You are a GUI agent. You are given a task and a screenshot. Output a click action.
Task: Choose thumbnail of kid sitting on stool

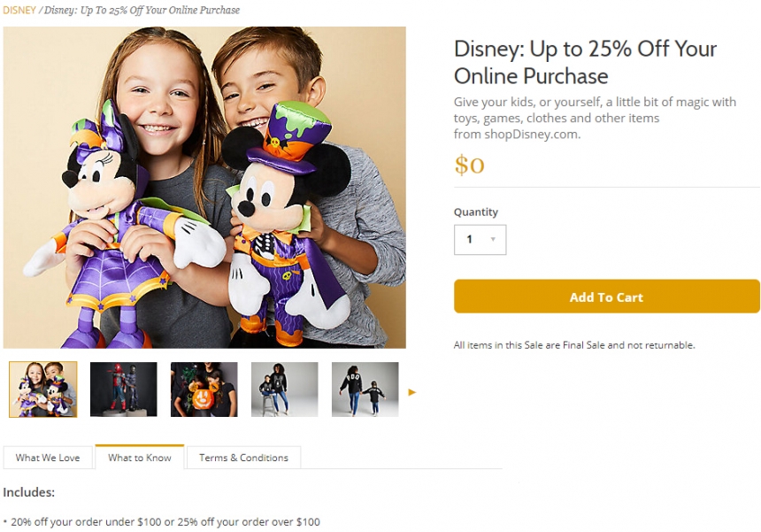pyautogui.click(x=284, y=389)
